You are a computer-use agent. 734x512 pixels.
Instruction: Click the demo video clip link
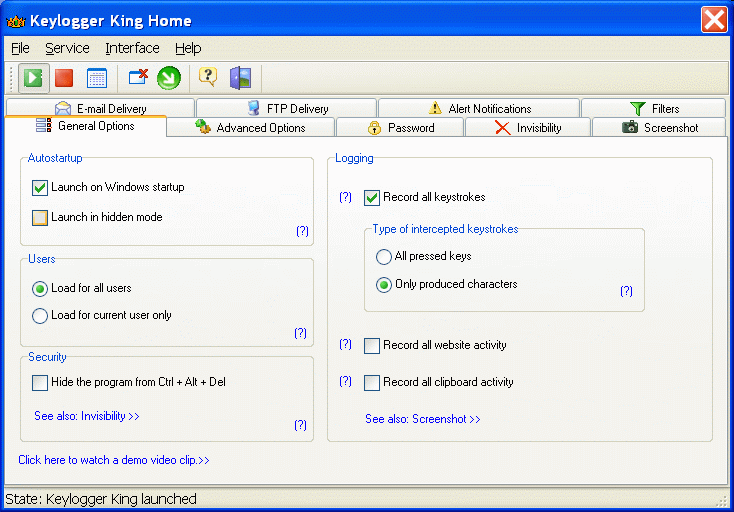click(x=114, y=460)
